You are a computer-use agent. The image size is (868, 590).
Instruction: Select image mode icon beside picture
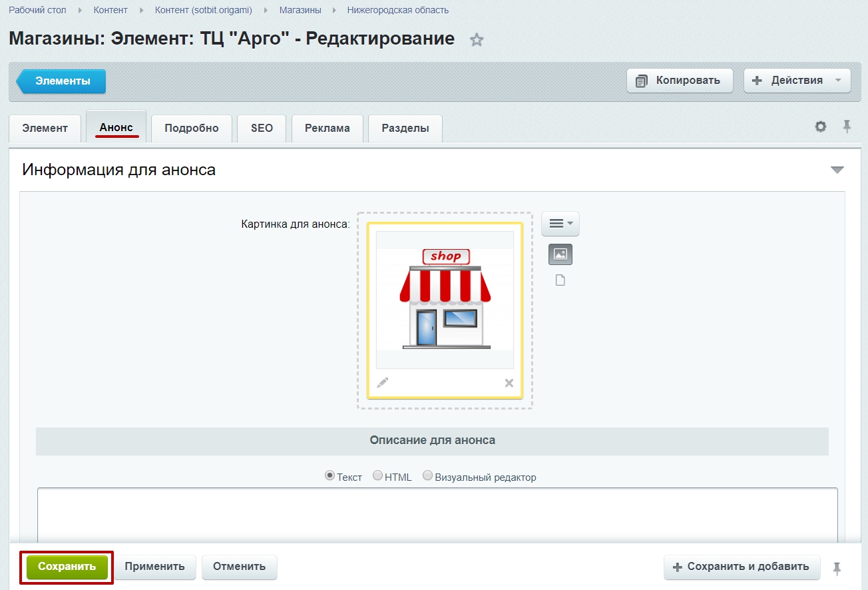[560, 254]
